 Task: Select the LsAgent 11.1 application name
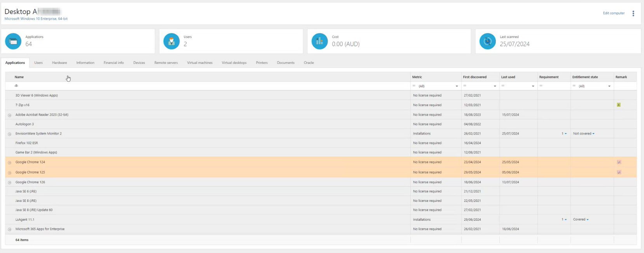[x=25, y=220]
